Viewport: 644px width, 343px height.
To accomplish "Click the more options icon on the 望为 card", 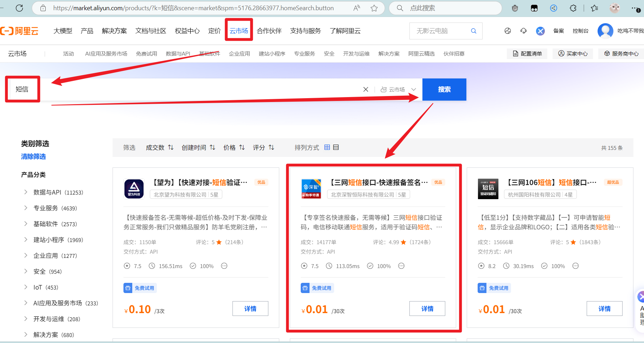I will (224, 266).
